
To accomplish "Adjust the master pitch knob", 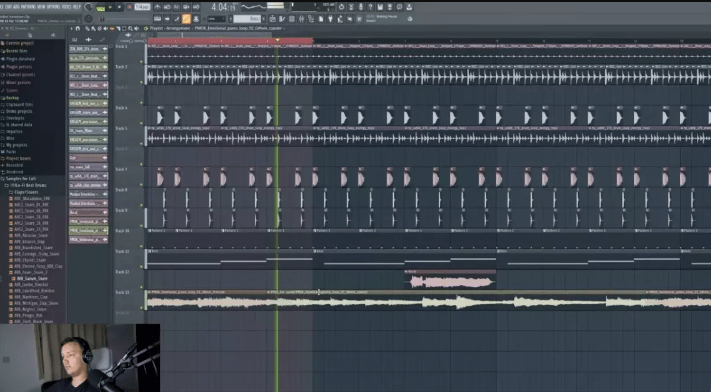I will pyautogui.click(x=88, y=19).
